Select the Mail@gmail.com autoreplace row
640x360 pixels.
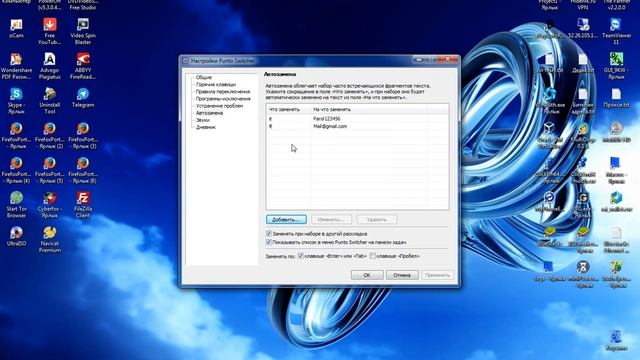tap(357, 127)
